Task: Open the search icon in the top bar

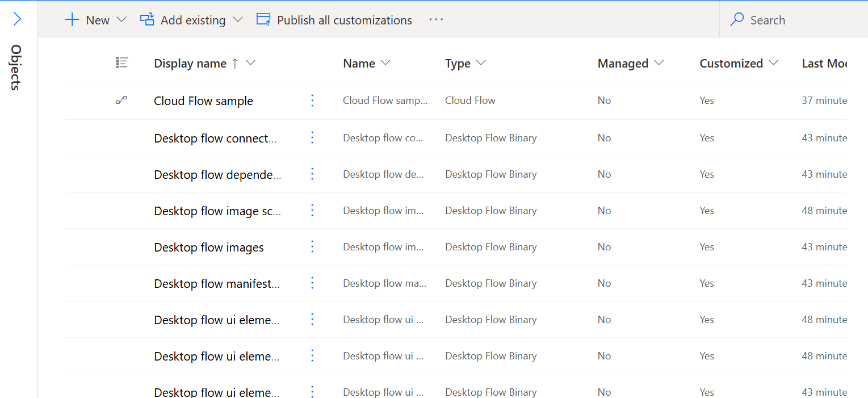Action: coord(737,19)
